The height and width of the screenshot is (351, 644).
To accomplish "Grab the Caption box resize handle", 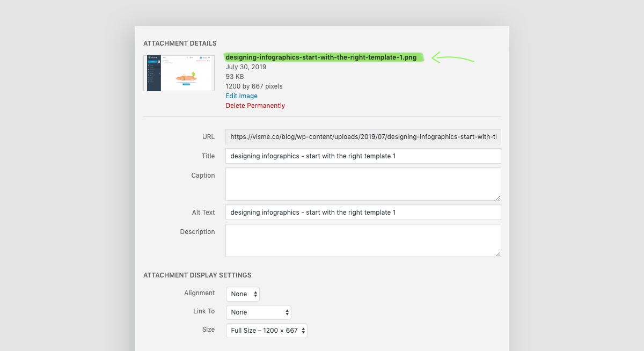I will [x=498, y=198].
